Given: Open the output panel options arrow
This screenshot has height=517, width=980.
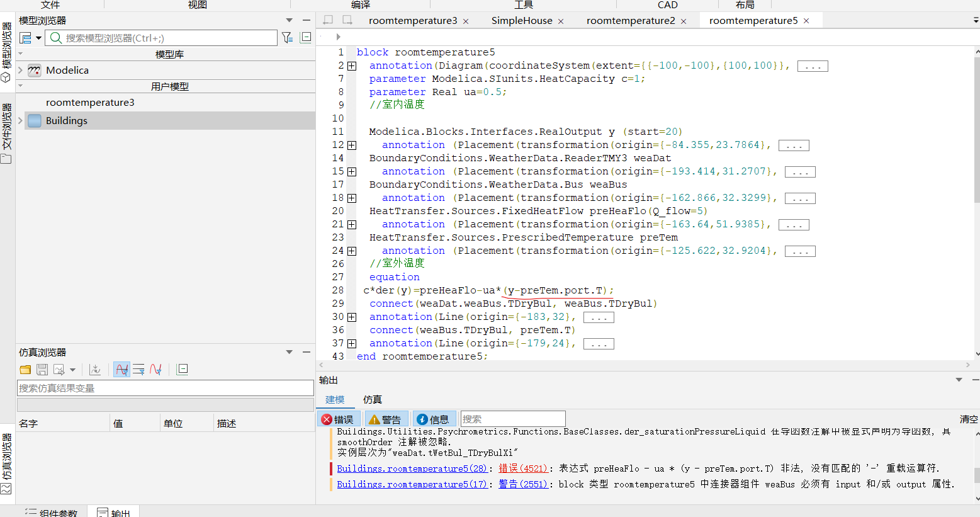Looking at the screenshot, I should [x=959, y=380].
